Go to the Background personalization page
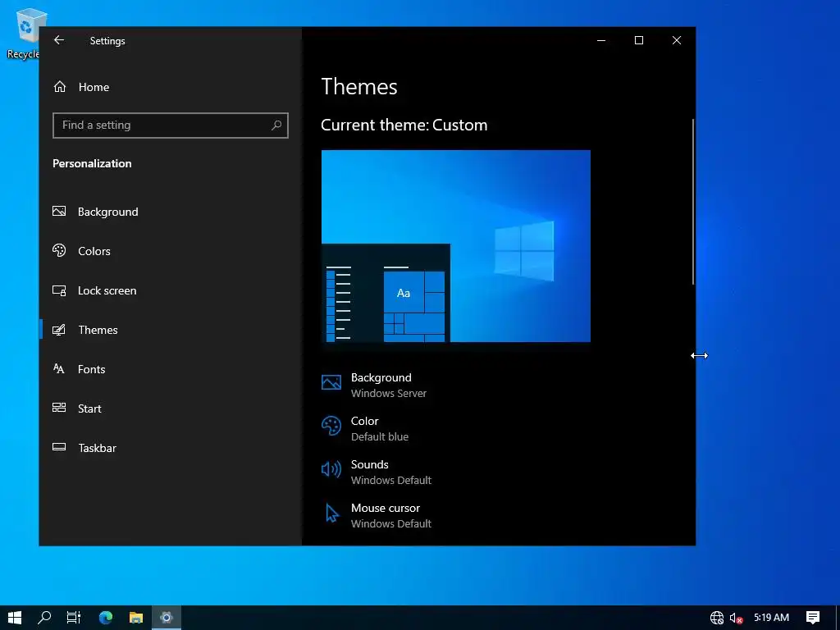 [171, 212]
